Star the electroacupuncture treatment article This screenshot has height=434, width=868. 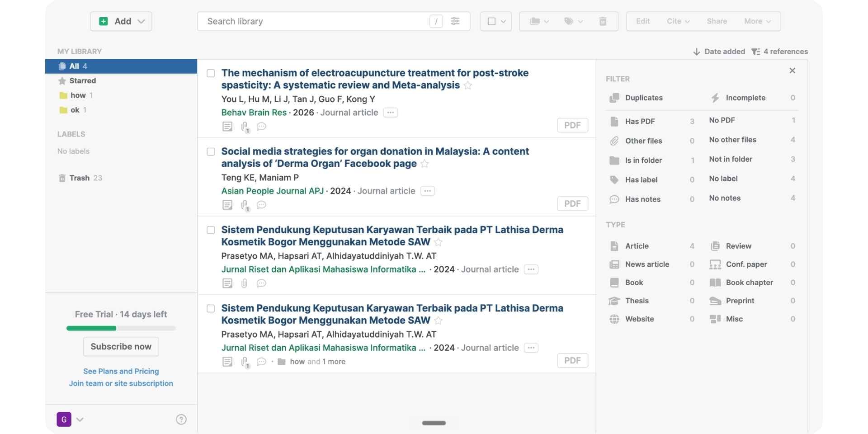tap(468, 85)
